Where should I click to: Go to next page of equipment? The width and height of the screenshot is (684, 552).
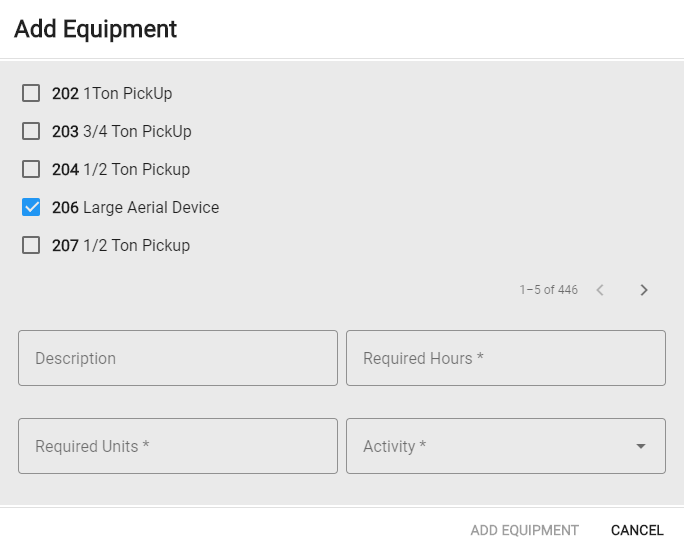644,290
